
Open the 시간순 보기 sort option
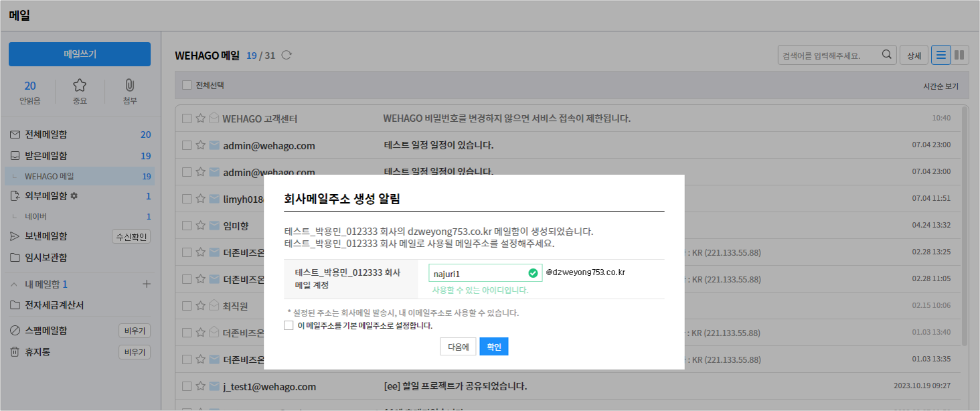(x=941, y=86)
